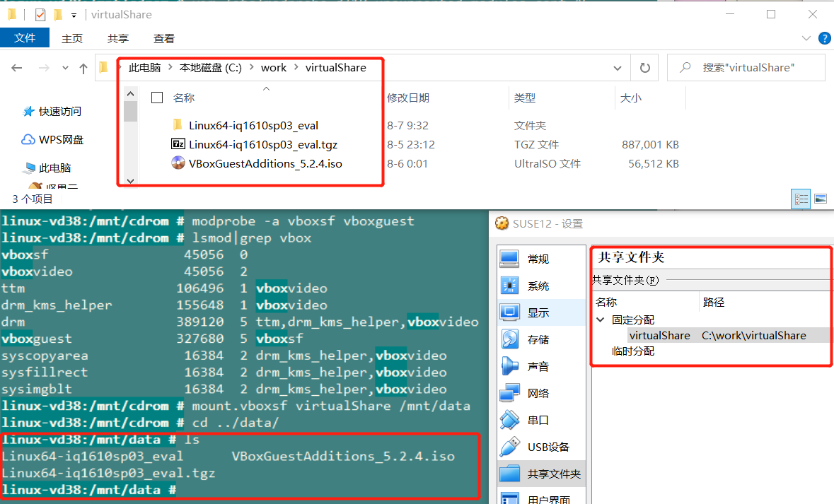834x504 pixels.
Task: Open the 显示 settings category
Action: pyautogui.click(x=541, y=312)
